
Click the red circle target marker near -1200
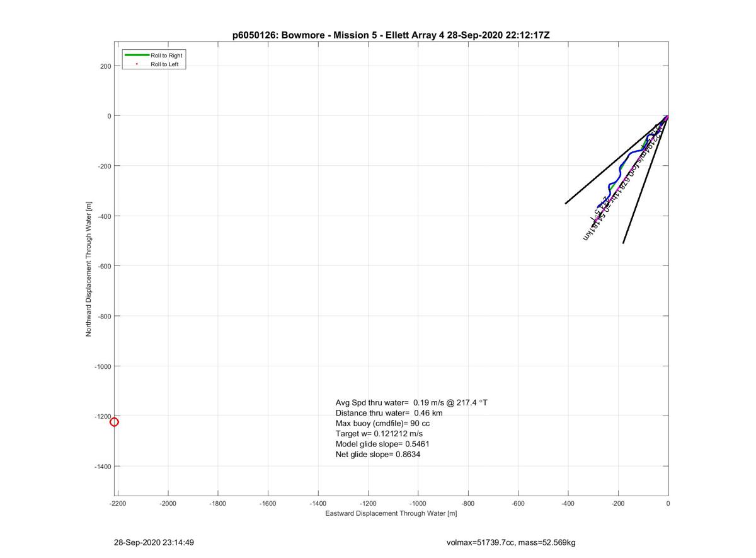point(114,422)
